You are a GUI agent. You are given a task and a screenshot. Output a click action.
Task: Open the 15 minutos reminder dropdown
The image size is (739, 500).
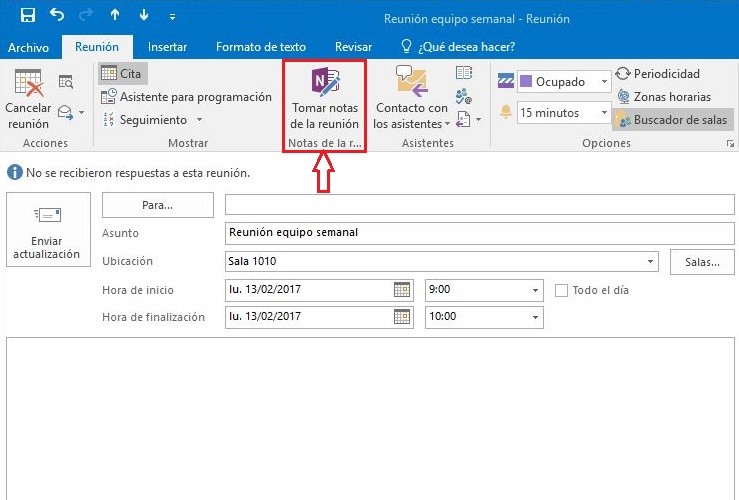[x=604, y=113]
